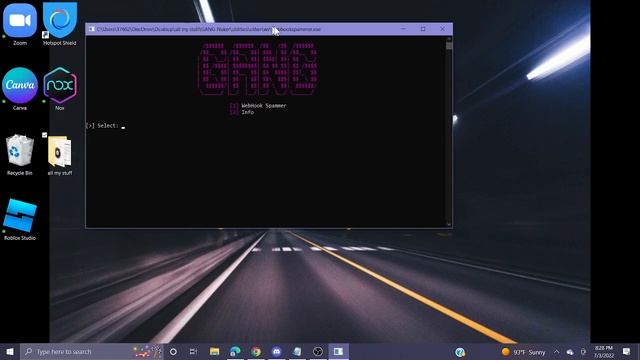Open the clock showing 8:28 PM
Viewport: 640px width, 360px height.
click(x=604, y=352)
